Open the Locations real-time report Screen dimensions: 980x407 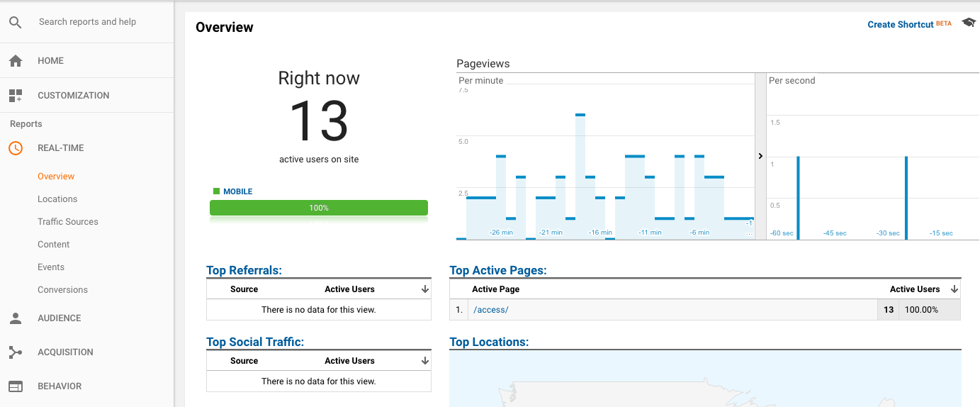point(57,199)
